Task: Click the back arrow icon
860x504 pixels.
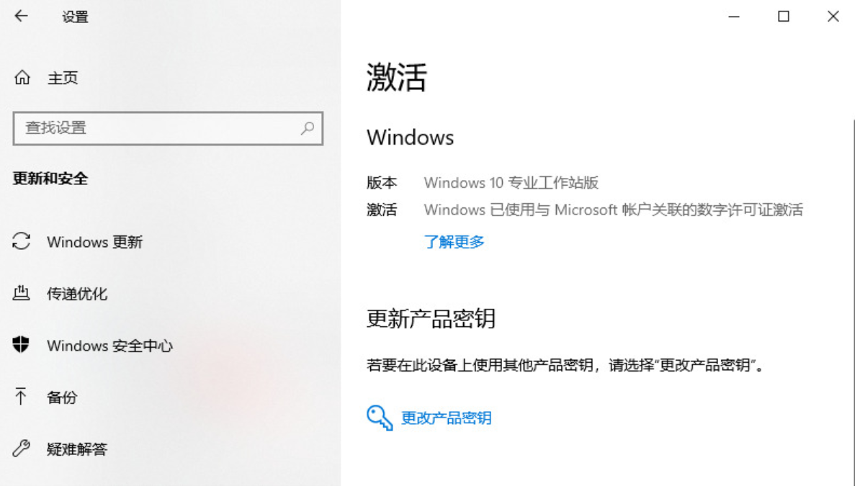Action: tap(22, 16)
